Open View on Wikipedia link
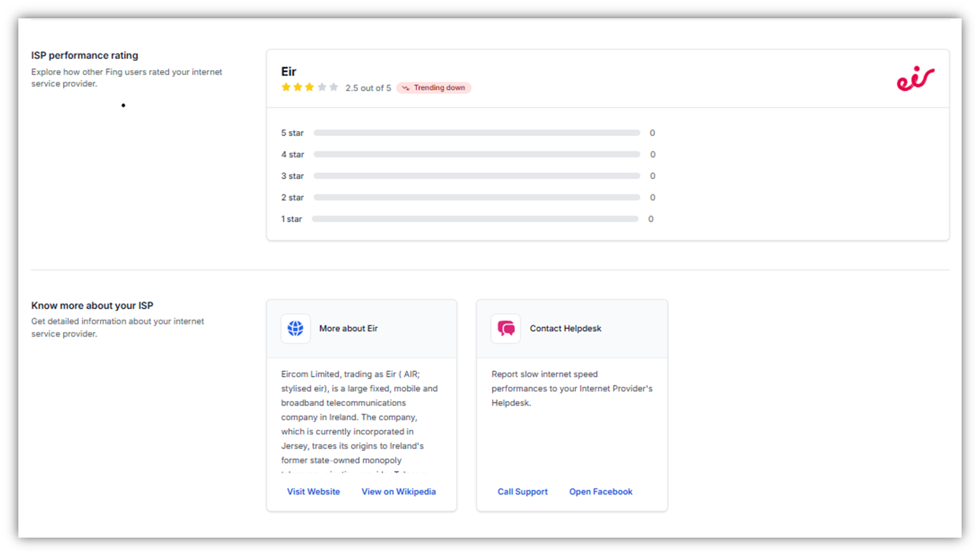Screen dimensions: 980x556 coord(398,492)
